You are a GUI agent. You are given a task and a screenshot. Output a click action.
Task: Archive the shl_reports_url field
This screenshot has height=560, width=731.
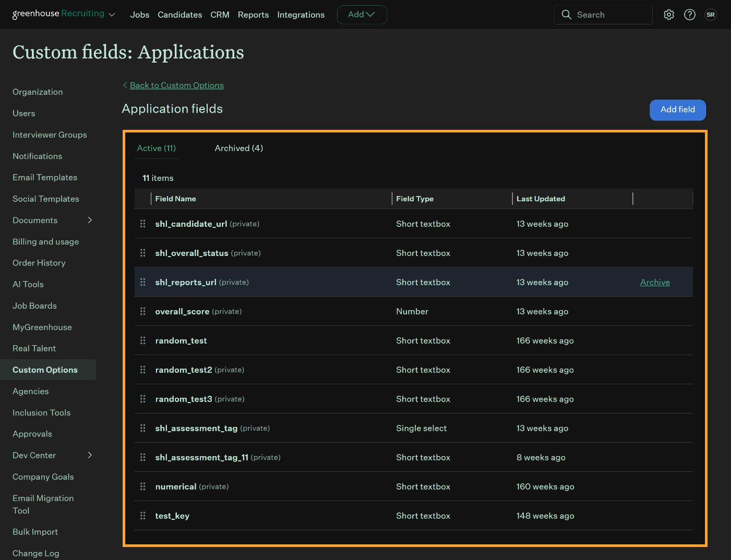(655, 282)
